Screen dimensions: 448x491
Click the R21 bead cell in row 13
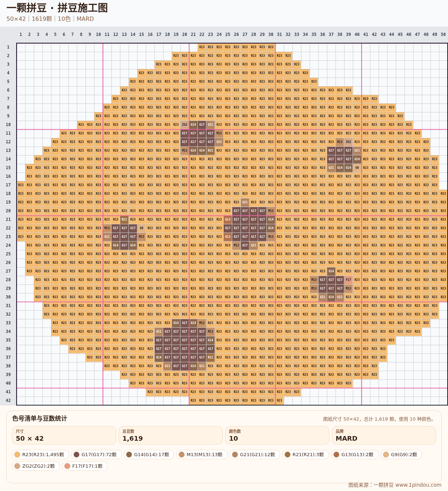pyautogui.click(x=211, y=150)
